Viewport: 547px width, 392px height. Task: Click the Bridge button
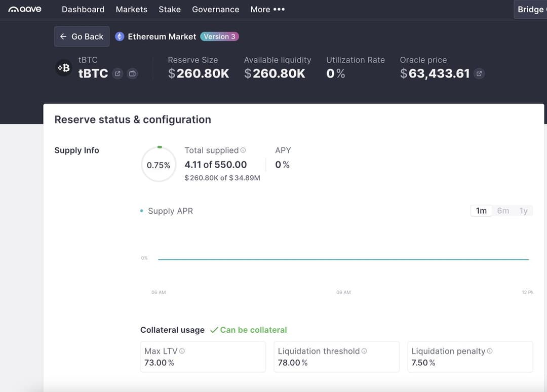(x=530, y=10)
